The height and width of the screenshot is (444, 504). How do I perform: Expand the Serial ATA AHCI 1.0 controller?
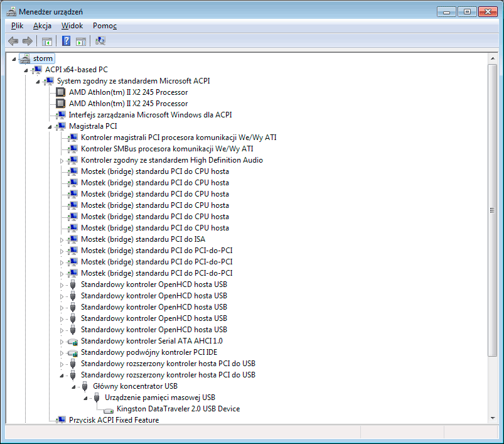pos(62,342)
